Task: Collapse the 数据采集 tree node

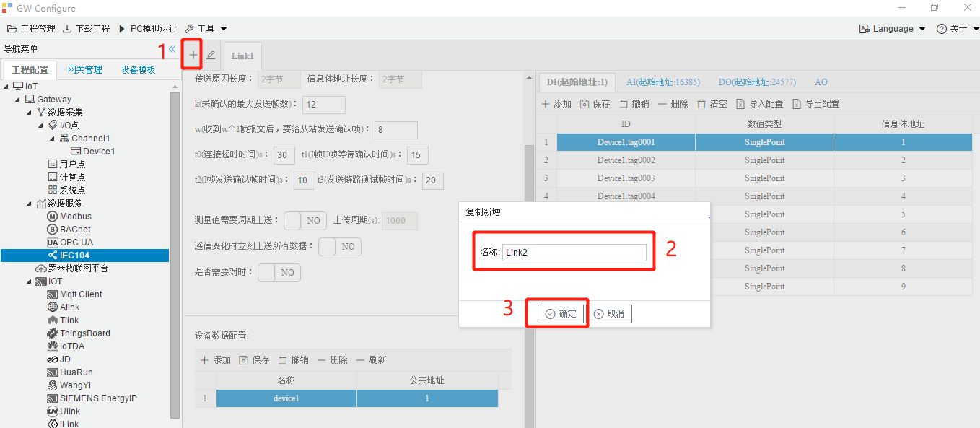Action: click(30, 113)
